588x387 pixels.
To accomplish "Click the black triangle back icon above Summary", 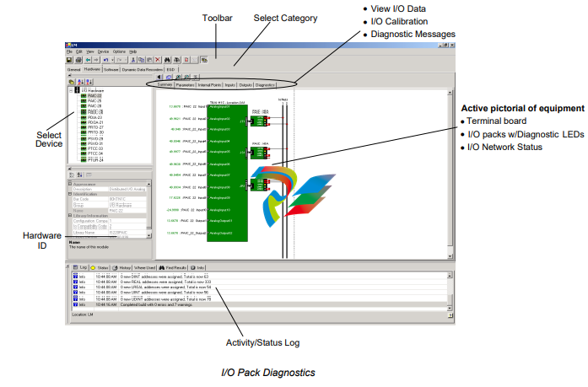I will coord(159,78).
